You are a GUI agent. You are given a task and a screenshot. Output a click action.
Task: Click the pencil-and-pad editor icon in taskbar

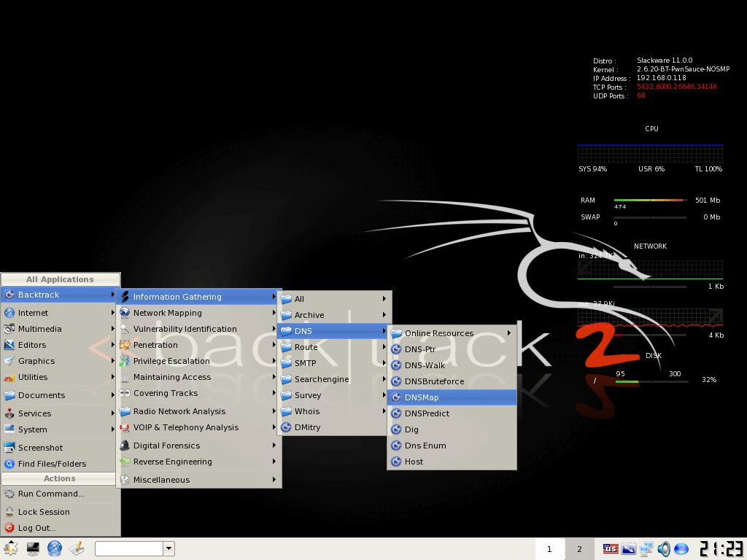tap(77, 548)
